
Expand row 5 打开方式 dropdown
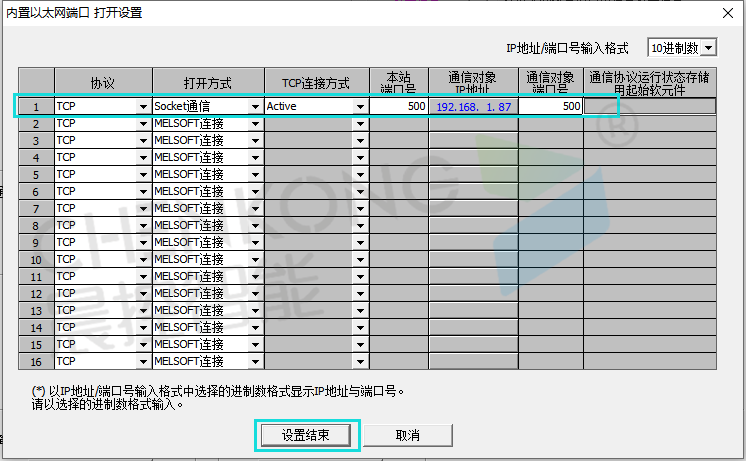255,175
